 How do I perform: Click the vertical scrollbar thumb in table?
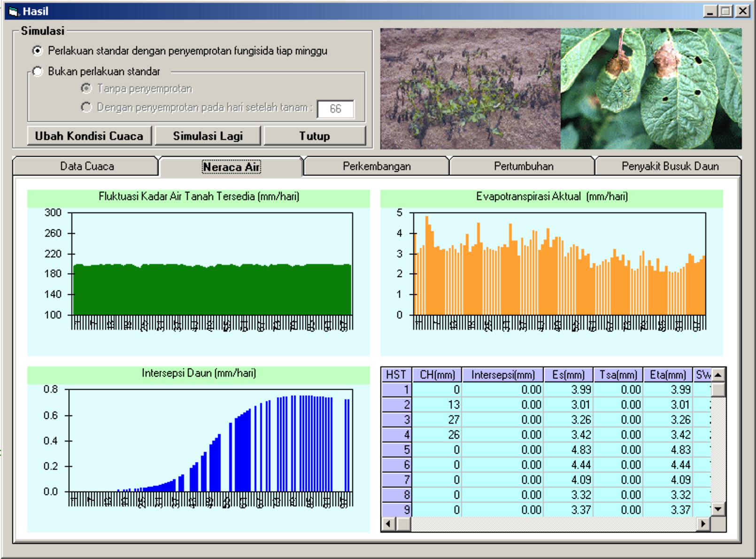click(x=718, y=390)
